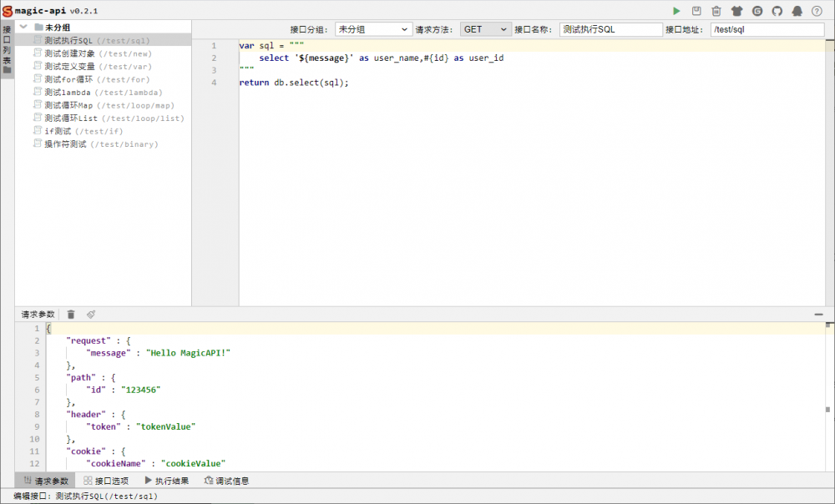Open the GitHub repository link
The image size is (835, 504).
point(777,10)
